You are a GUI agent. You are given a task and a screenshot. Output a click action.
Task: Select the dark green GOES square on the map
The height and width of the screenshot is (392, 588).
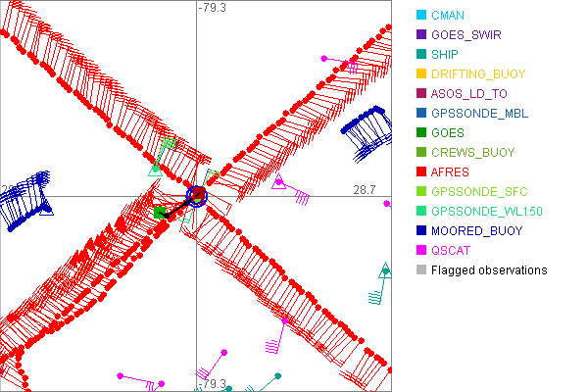[x=161, y=212]
